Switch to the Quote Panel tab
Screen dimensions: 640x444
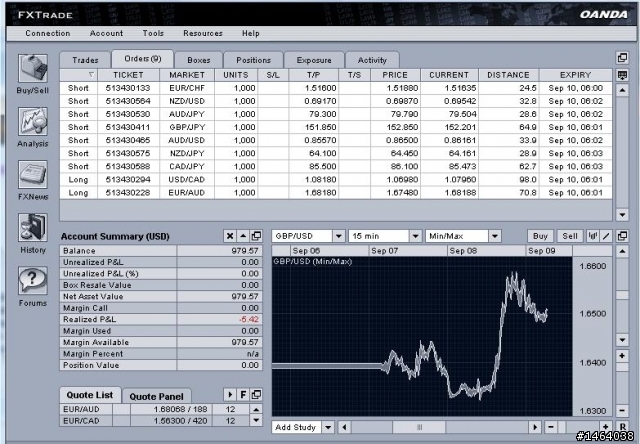pyautogui.click(x=156, y=396)
